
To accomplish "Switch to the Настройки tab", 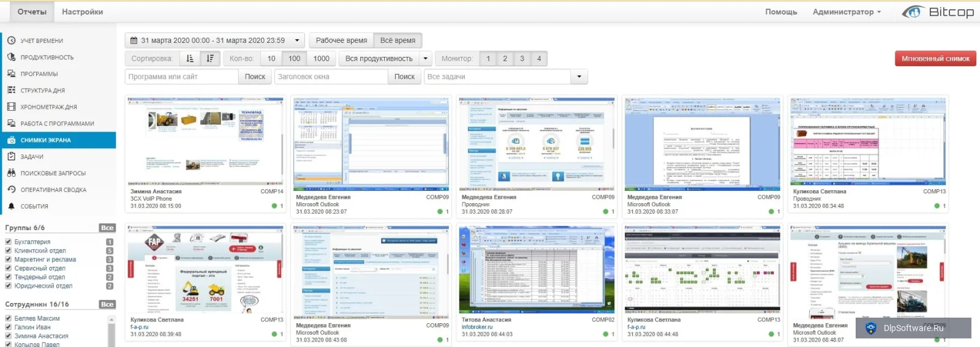I will (x=83, y=12).
